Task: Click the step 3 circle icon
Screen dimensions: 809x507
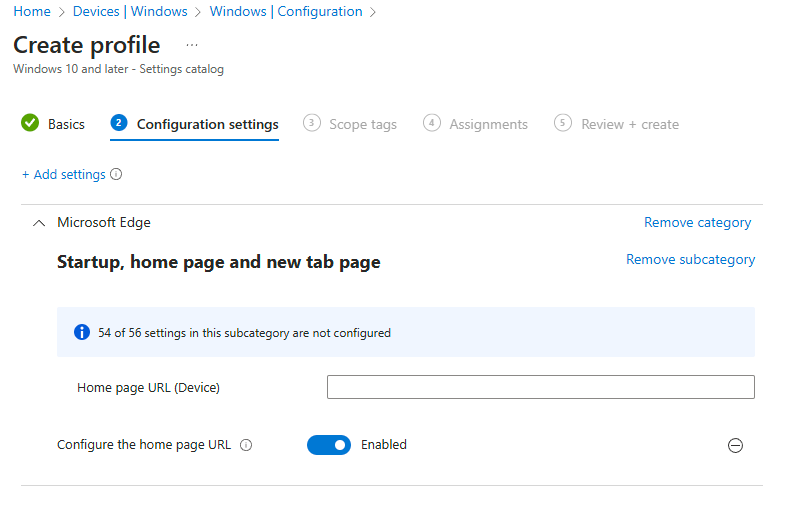Action: (312, 123)
